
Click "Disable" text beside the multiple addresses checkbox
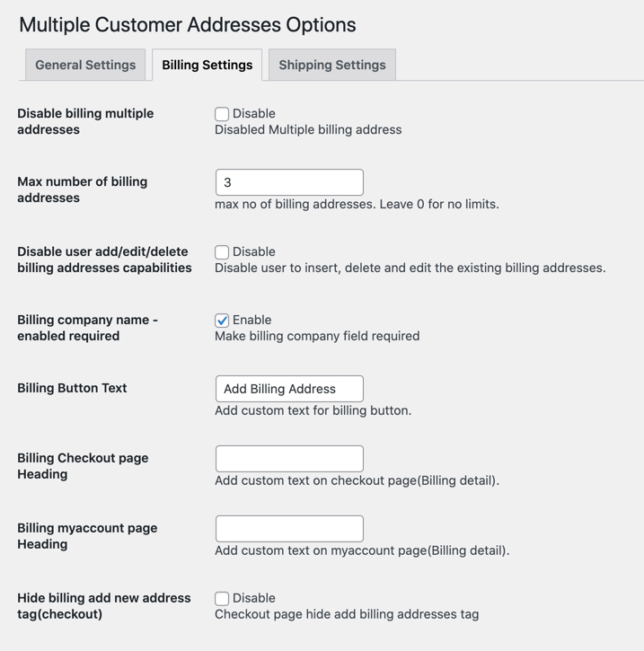[x=254, y=113]
